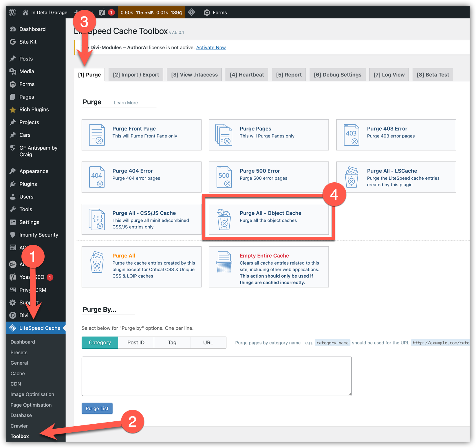Open the Debug Settings tab
This screenshot has width=476, height=448.
coord(337,75)
